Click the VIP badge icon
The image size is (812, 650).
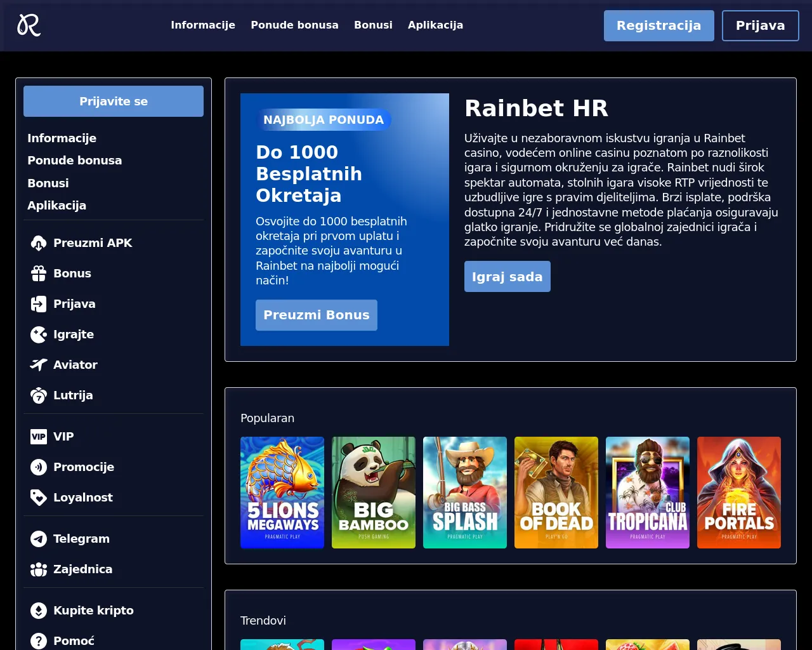(x=39, y=437)
